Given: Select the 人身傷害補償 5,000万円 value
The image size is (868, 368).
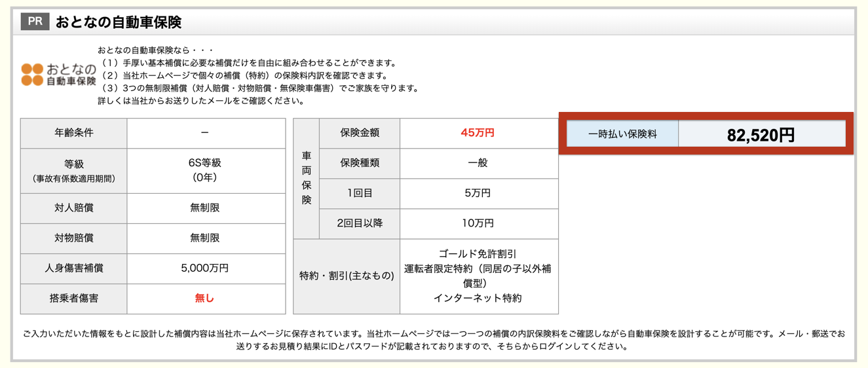Looking at the screenshot, I should pos(205,268).
